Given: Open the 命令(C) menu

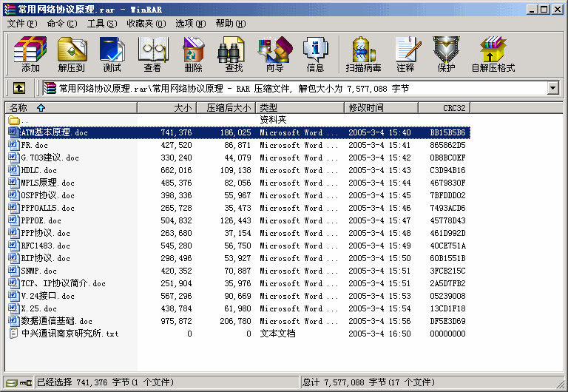Looking at the screenshot, I should click(62, 24).
